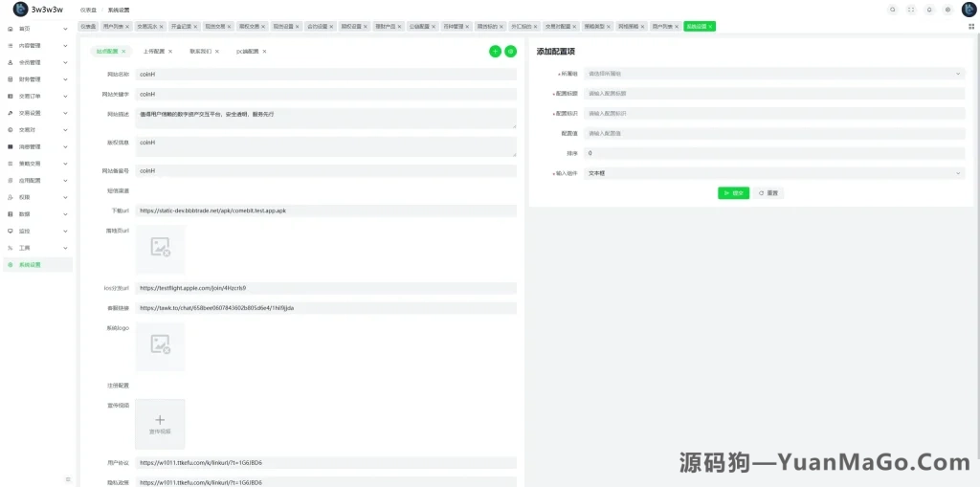980x487 pixels.
Task: Close the 合约设置 tab
Action: pos(331,27)
